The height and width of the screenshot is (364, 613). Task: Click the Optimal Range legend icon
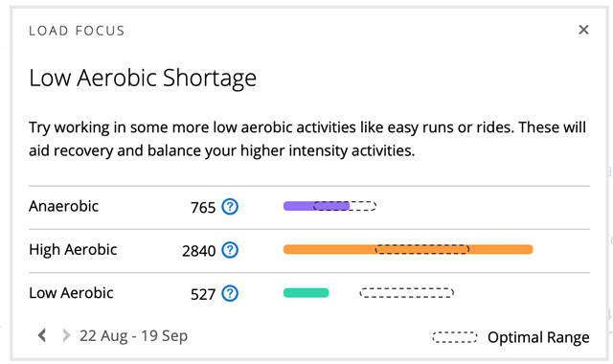[x=455, y=337]
